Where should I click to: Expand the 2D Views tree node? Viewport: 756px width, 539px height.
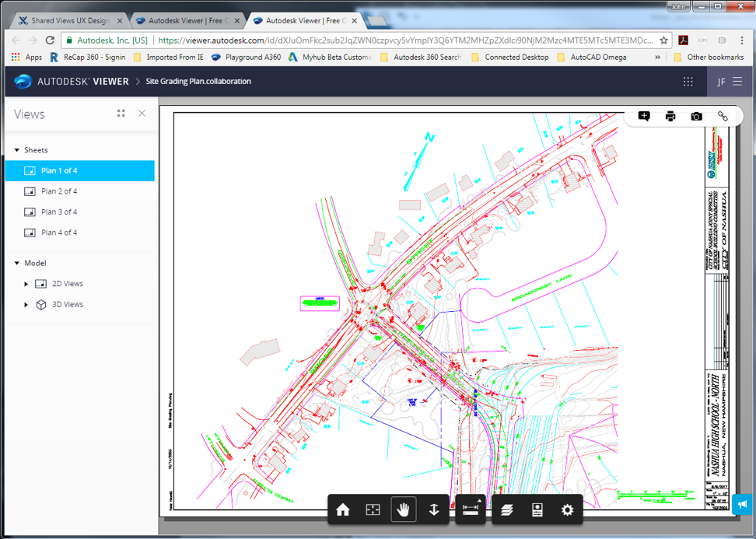click(26, 284)
